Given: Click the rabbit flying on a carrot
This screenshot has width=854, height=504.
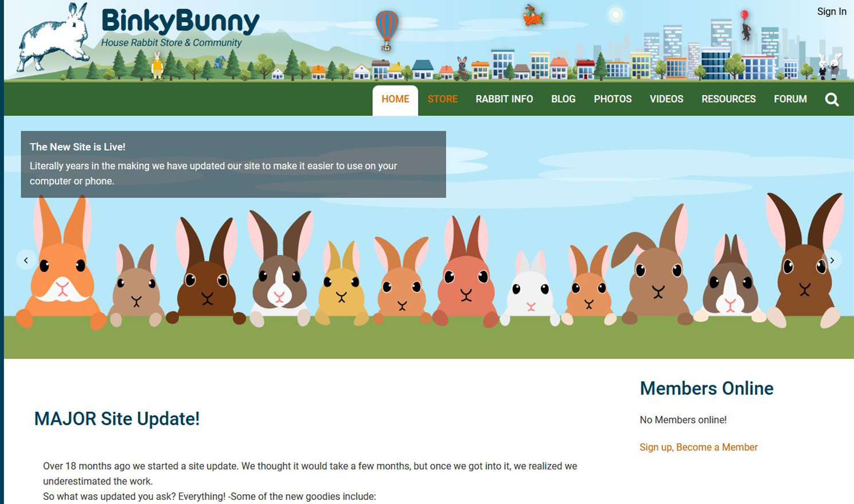Looking at the screenshot, I should tap(533, 15).
